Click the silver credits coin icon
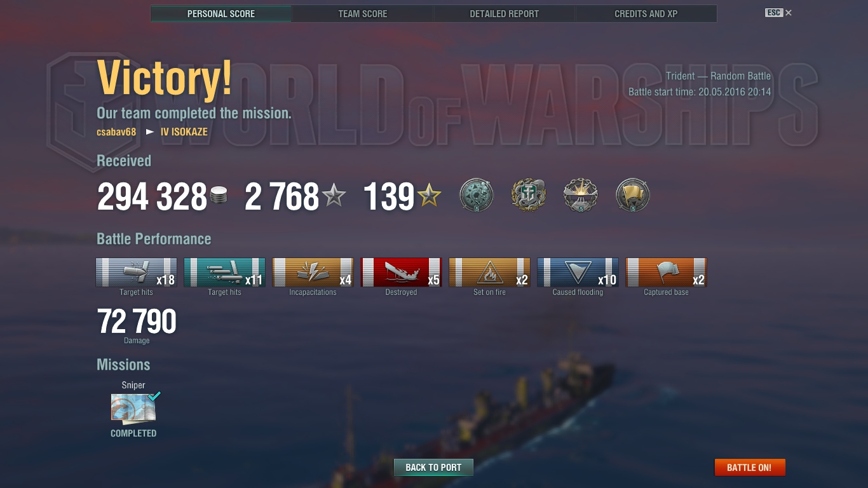Screen dimensions: 868x488 218,196
